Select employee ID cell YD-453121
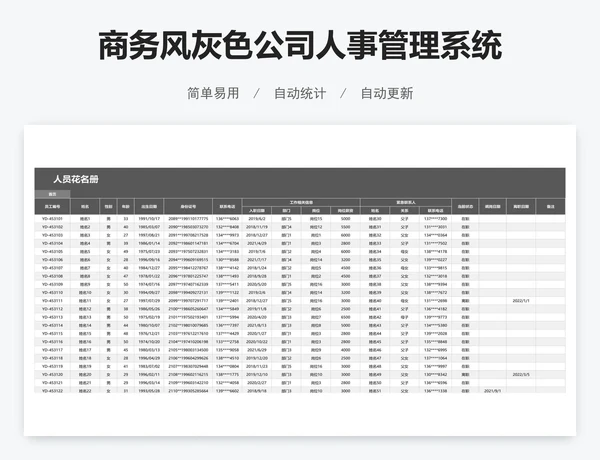 pos(52,383)
